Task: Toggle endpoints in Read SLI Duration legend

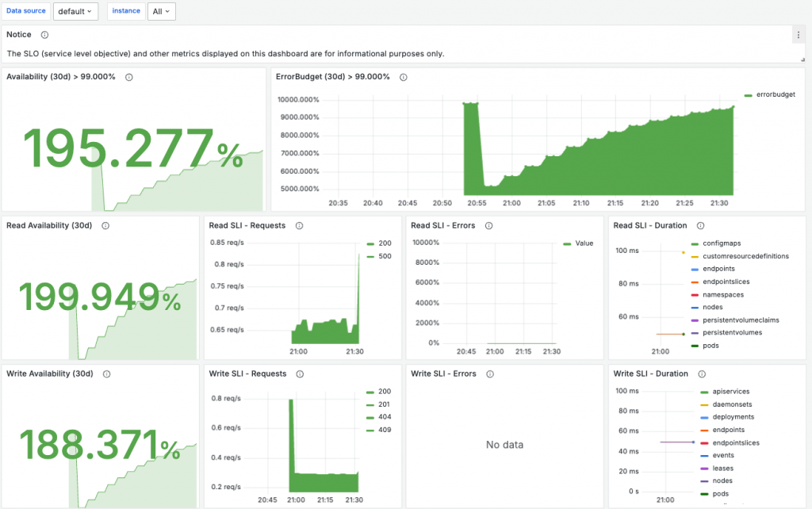Action: tap(718, 269)
